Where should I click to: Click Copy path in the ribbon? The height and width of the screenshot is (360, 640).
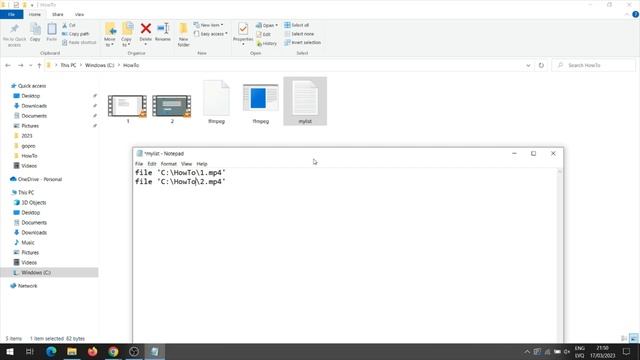(x=76, y=34)
